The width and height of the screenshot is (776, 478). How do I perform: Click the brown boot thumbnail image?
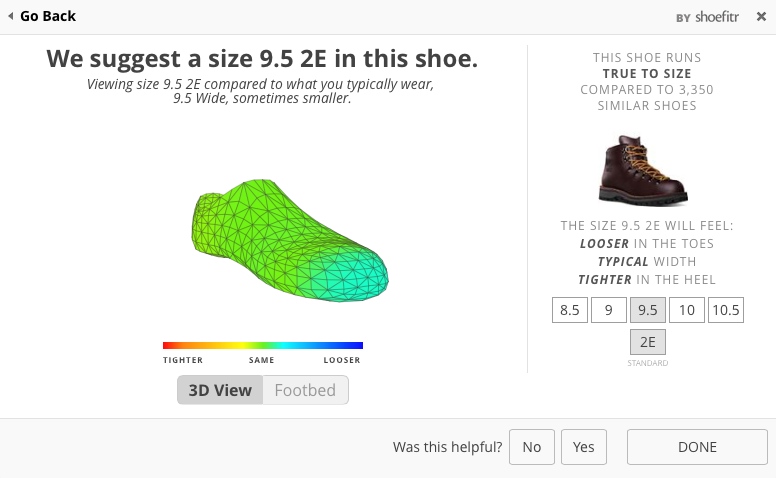(x=643, y=170)
